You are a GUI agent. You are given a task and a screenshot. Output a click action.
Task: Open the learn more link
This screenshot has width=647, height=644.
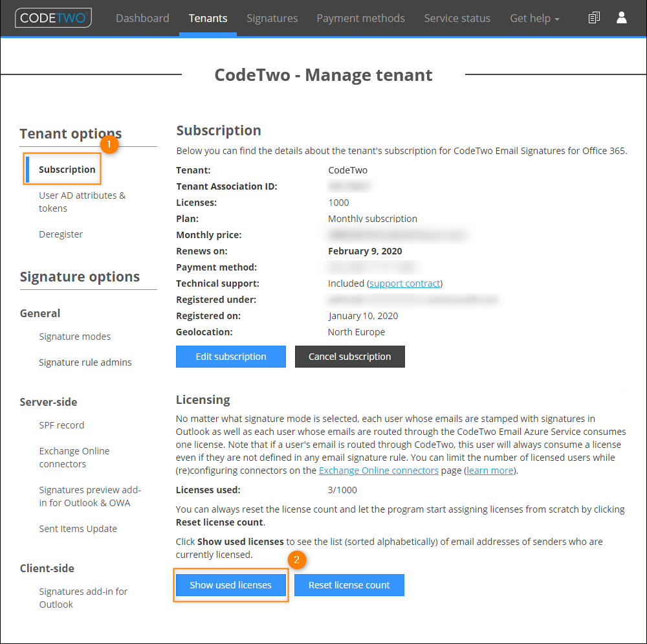point(490,470)
